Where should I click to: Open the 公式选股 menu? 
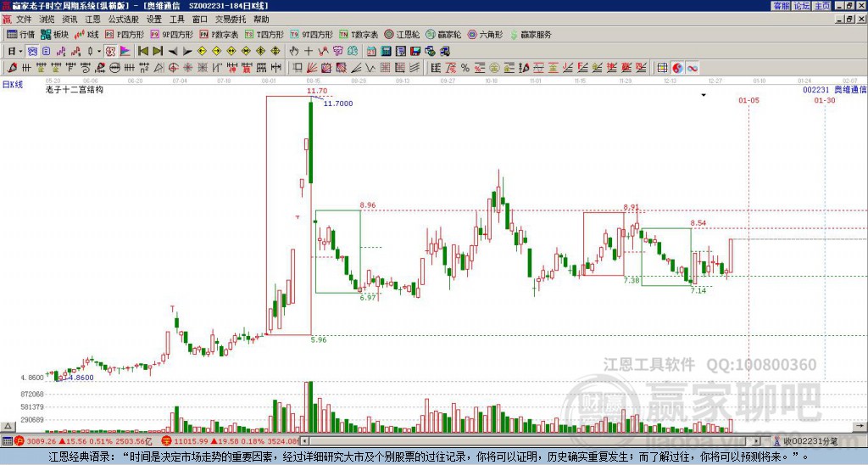click(x=124, y=20)
